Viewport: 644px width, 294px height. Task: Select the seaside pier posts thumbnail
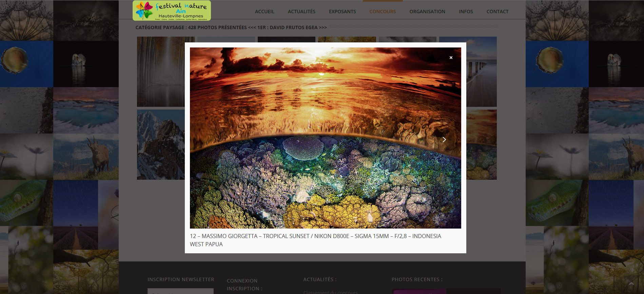point(482,72)
